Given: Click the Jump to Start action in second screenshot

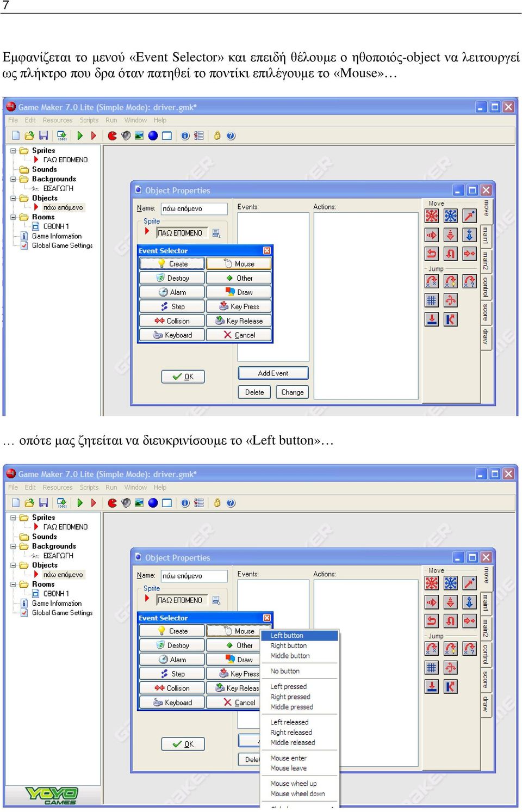Looking at the screenshot, I should click(451, 649).
